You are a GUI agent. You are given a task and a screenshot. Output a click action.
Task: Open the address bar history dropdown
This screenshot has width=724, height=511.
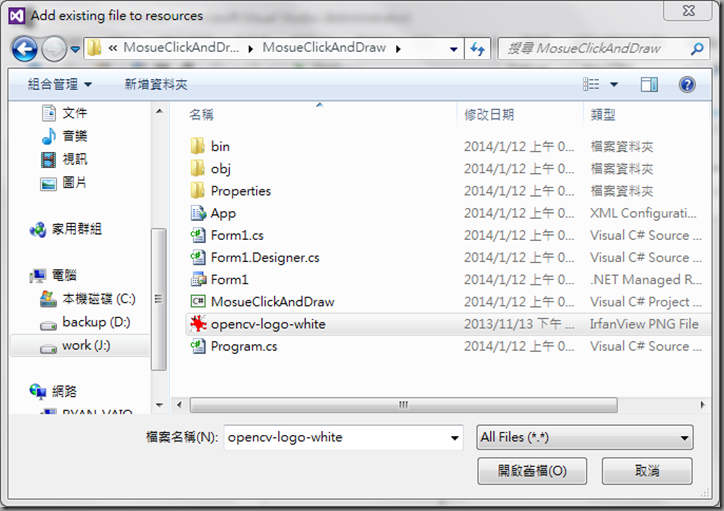453,49
